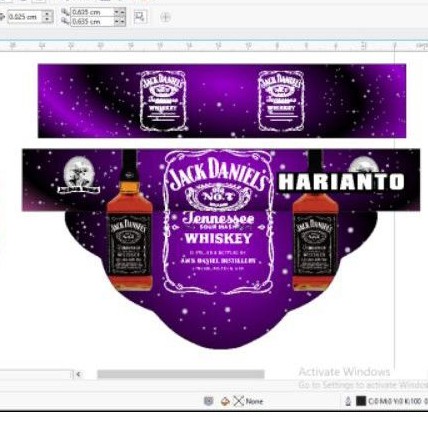Click the lower duplicate distance field
The width and height of the screenshot is (428, 428).
coord(92,21)
